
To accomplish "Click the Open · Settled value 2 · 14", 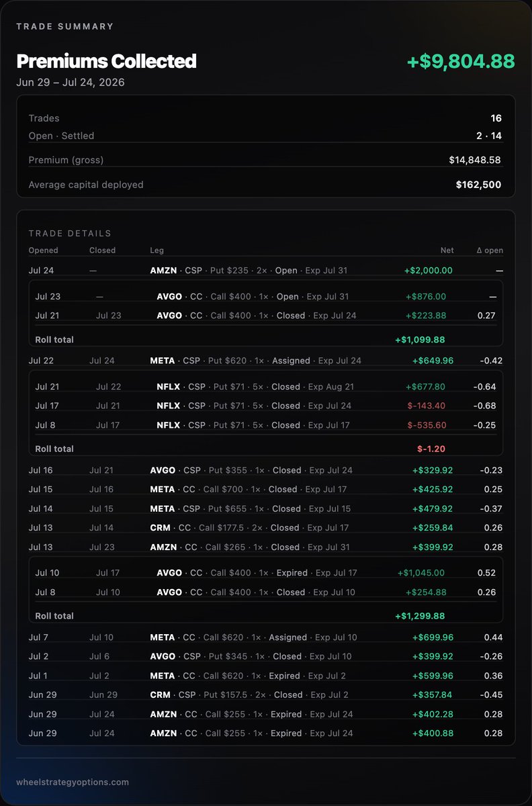I will [x=488, y=136].
